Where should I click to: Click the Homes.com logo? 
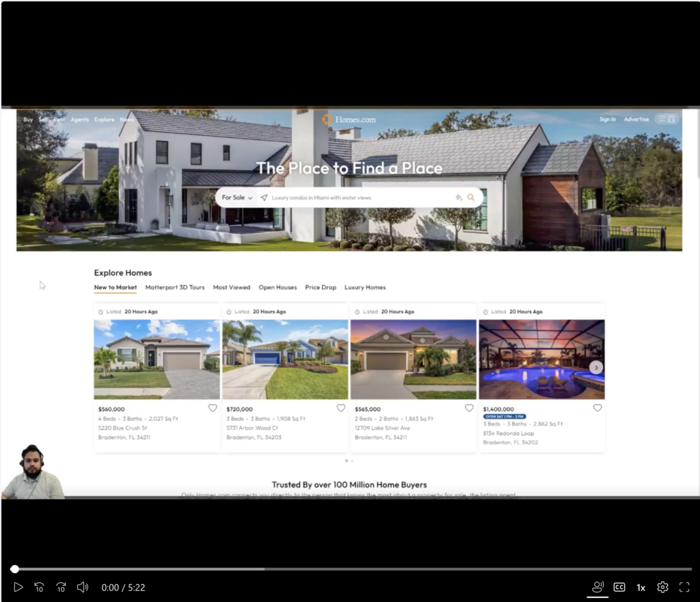348,118
